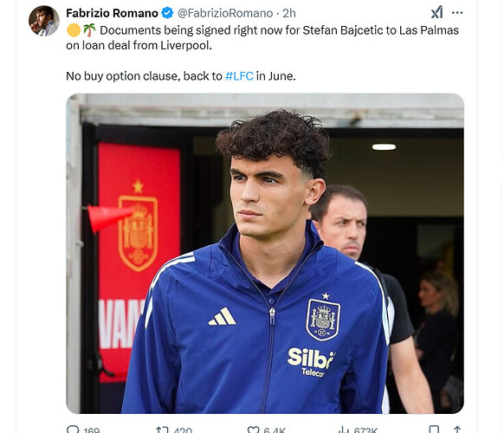Open view analytics bar chart icon
The width and height of the screenshot is (504, 433).
[344, 430]
